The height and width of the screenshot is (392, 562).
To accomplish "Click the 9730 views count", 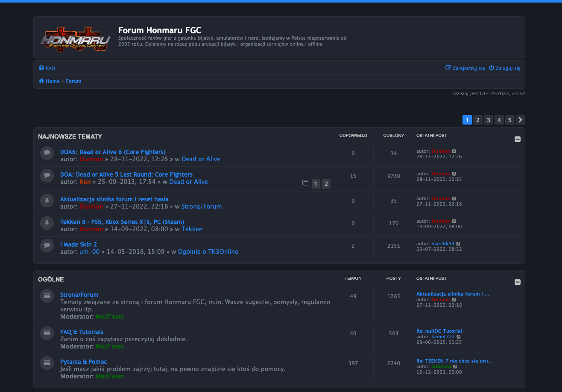I will point(394,176).
